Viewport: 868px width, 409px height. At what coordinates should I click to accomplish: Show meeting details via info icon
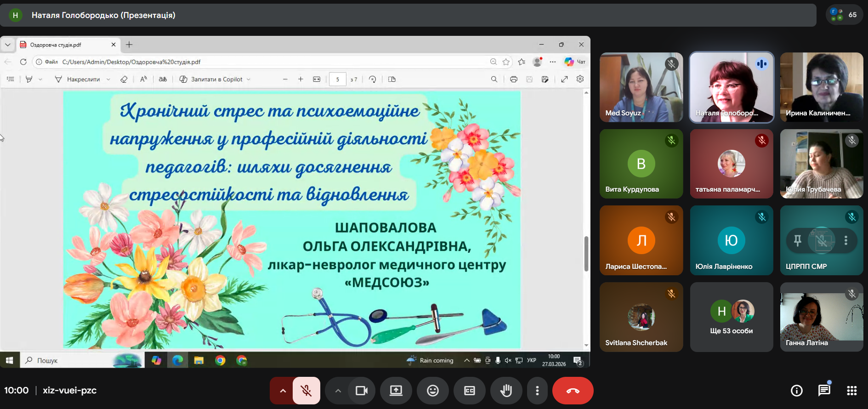pos(796,391)
